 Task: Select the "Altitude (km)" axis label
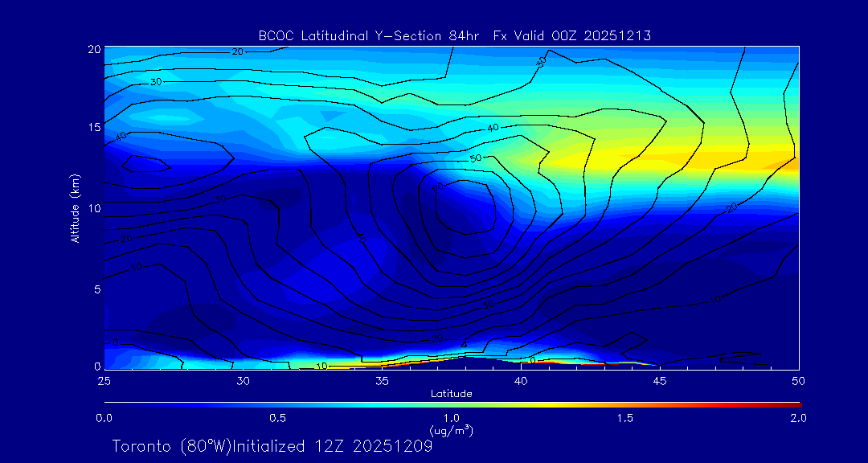tap(74, 207)
